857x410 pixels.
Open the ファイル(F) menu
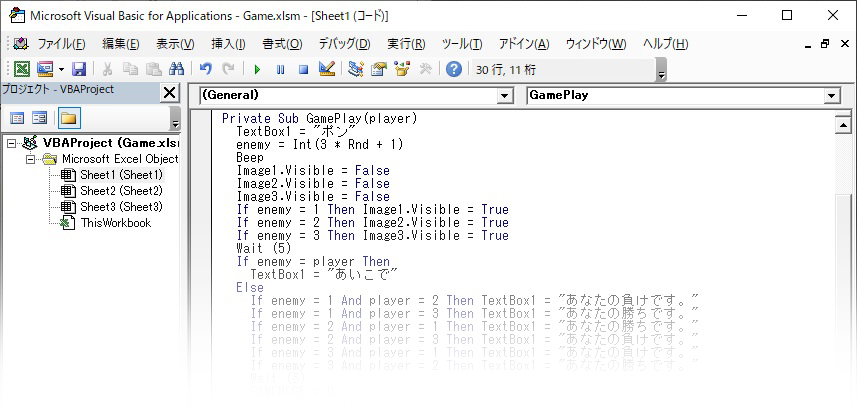[61, 44]
